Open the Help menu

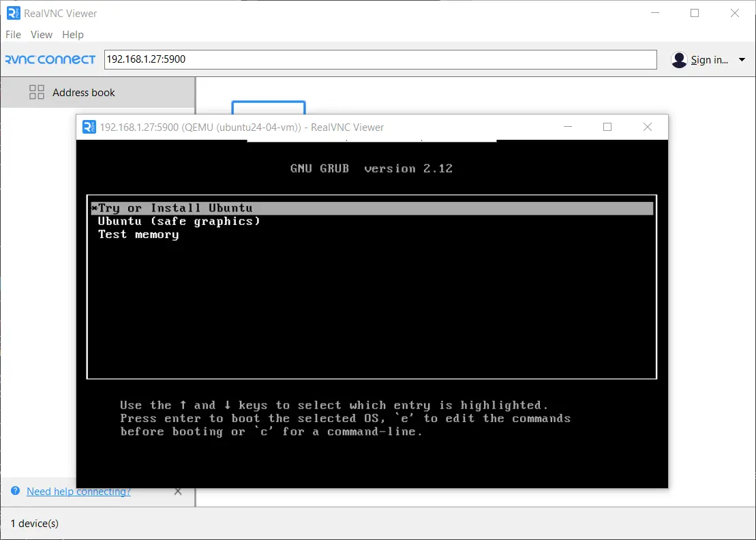73,35
